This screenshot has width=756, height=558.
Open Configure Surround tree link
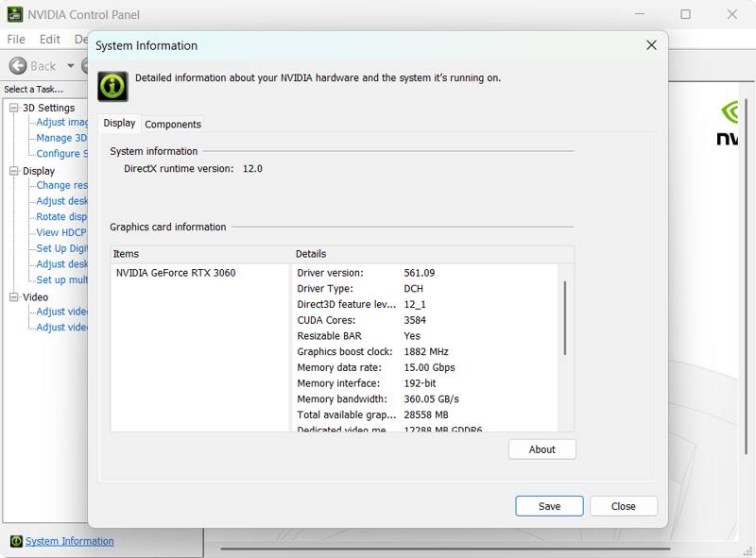click(61, 153)
